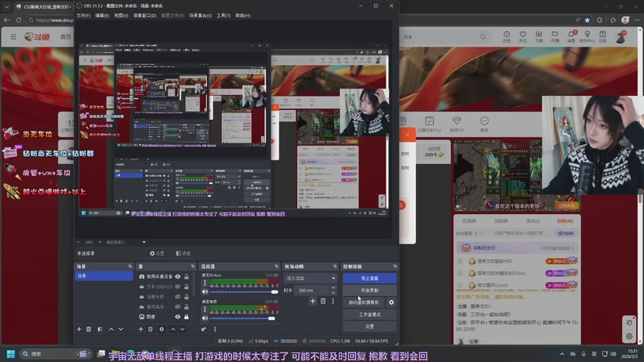The height and width of the screenshot is (362, 644).
Task: Click the 工作室模式 studio mode button
Action: 369,315
